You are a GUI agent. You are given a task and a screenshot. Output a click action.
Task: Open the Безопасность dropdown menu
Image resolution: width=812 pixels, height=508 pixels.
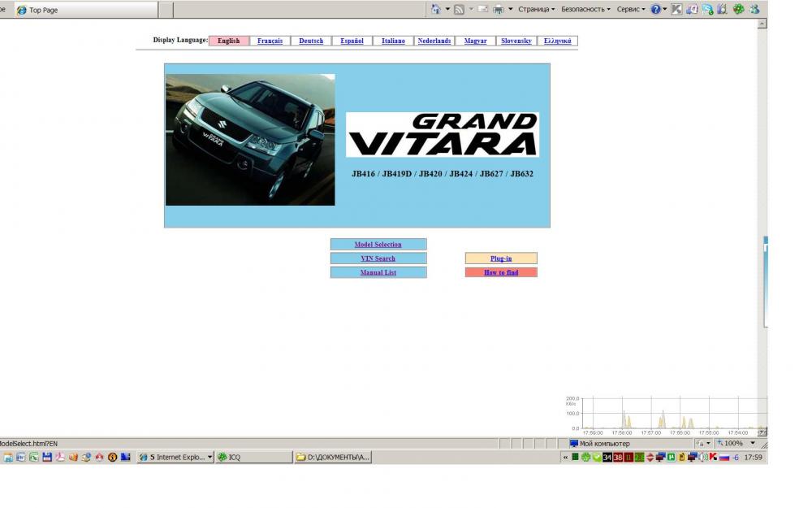point(586,10)
